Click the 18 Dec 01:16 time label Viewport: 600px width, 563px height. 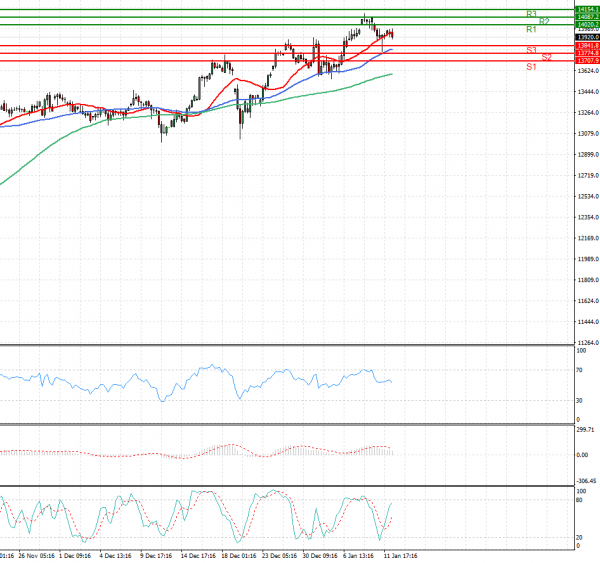(239, 556)
